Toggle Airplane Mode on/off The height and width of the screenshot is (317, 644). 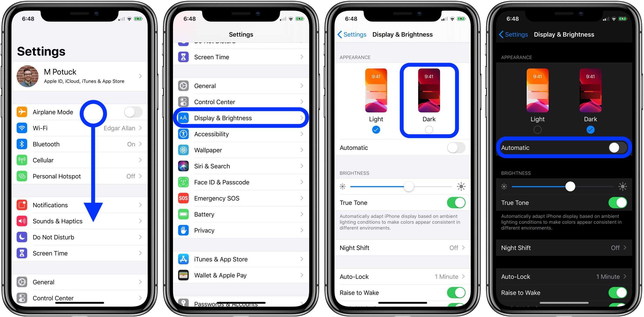point(132,111)
